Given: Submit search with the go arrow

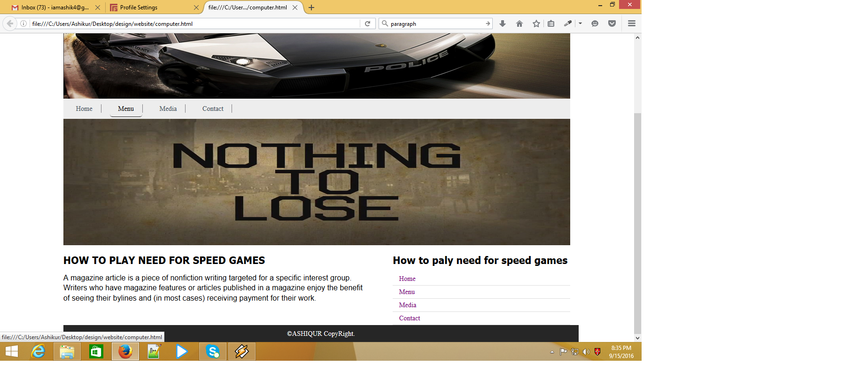Looking at the screenshot, I should 488,23.
